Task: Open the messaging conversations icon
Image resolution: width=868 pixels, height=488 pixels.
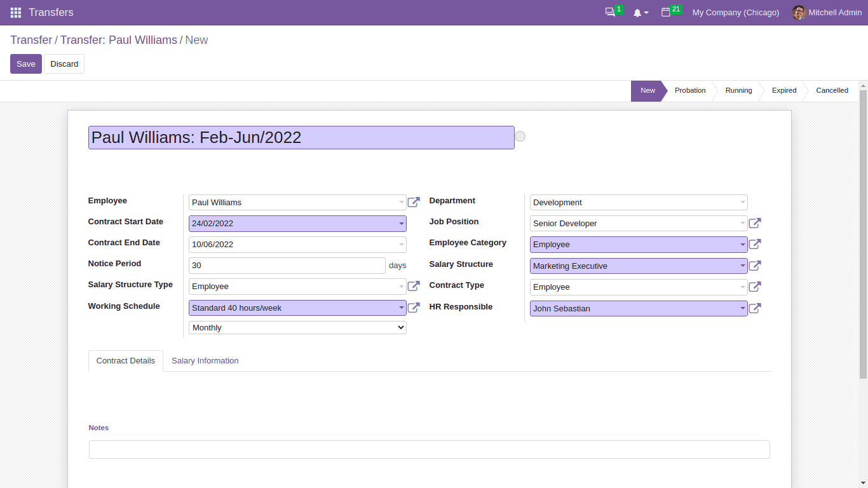Action: point(611,11)
